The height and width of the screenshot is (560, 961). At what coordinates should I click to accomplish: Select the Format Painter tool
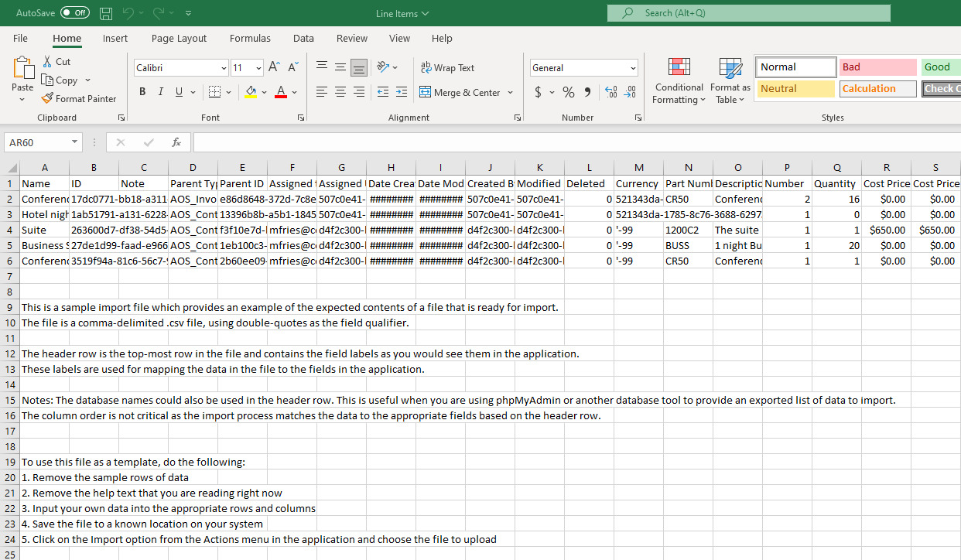pyautogui.click(x=79, y=98)
